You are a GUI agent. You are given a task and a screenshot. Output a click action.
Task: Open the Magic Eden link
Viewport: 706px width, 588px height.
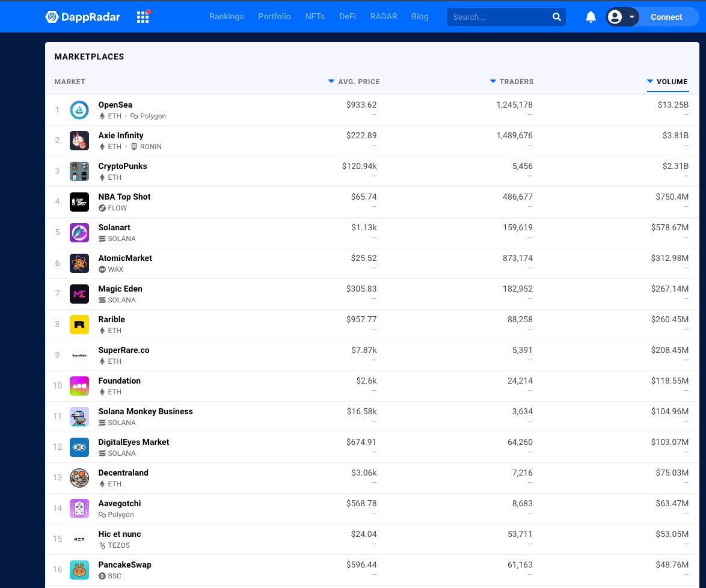coord(120,289)
